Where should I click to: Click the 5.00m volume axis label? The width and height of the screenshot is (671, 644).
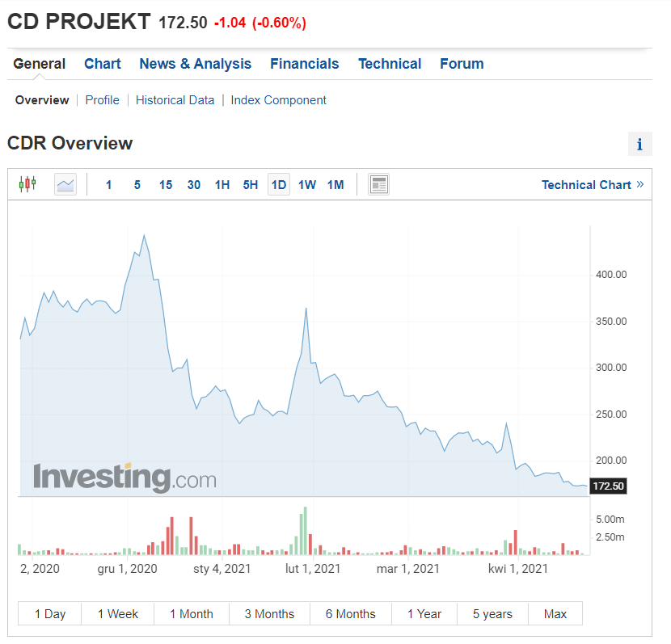tap(610, 519)
